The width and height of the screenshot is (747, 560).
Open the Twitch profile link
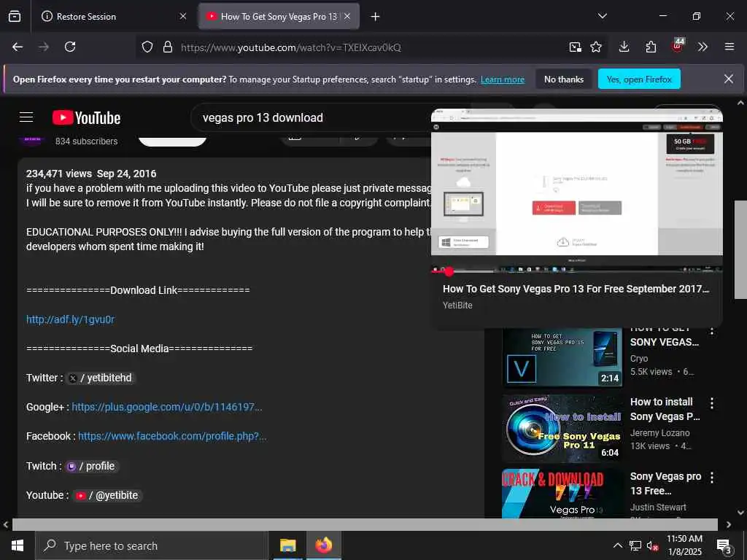pos(91,466)
